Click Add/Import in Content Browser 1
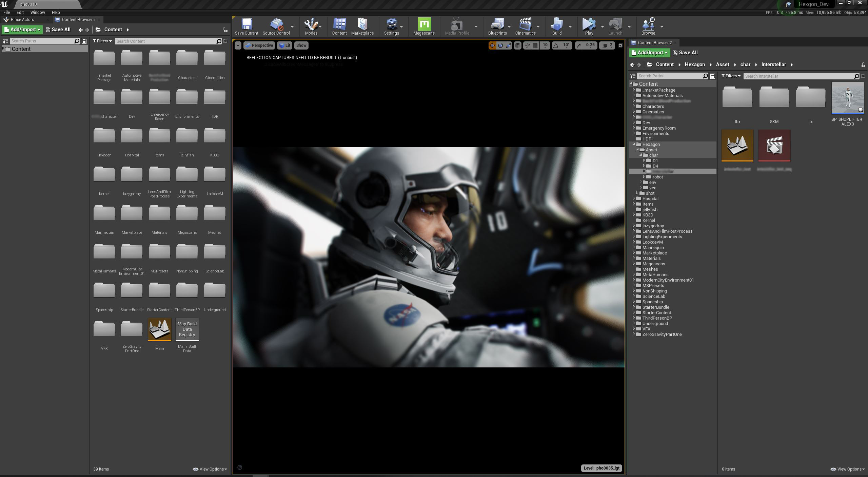 22,30
